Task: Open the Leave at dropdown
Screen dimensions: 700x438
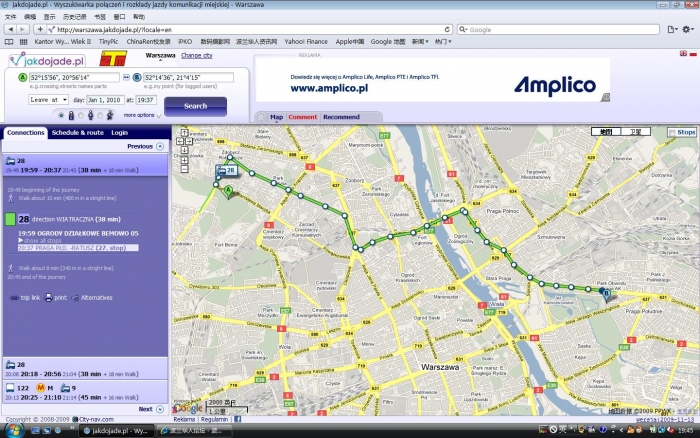Action: tap(48, 100)
